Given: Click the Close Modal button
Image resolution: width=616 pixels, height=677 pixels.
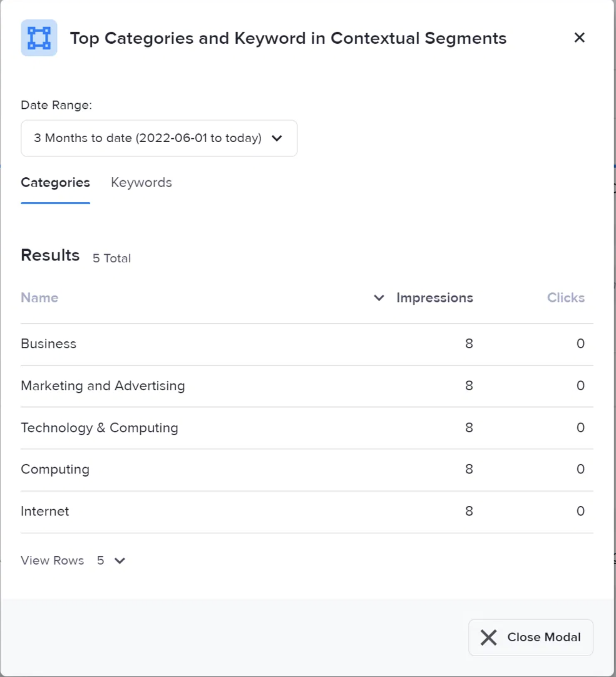Looking at the screenshot, I should tap(530, 637).
